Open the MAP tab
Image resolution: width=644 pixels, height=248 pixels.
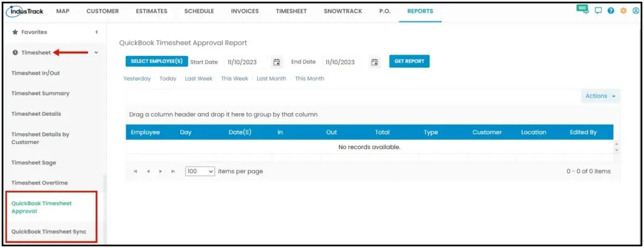tap(62, 11)
